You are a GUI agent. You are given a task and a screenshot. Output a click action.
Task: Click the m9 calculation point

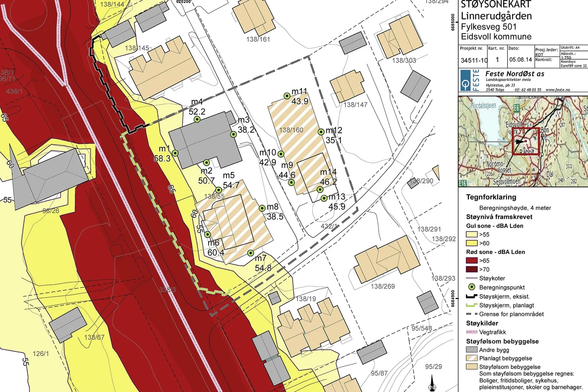pos(291,182)
